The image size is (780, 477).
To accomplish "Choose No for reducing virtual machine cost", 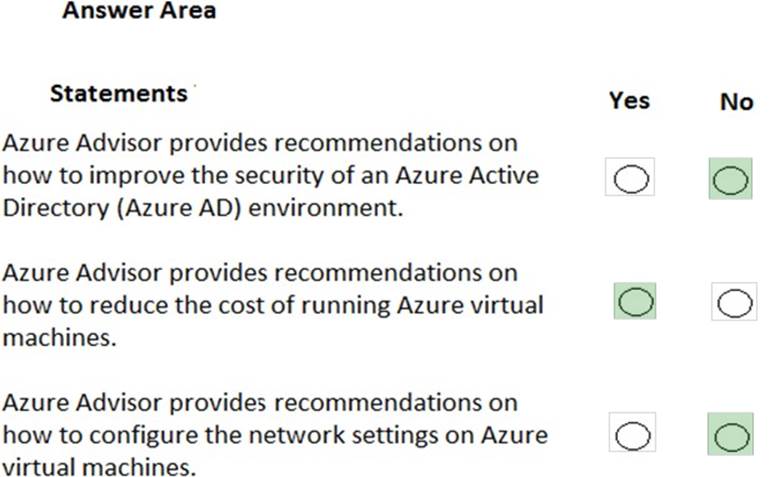I will click(734, 301).
